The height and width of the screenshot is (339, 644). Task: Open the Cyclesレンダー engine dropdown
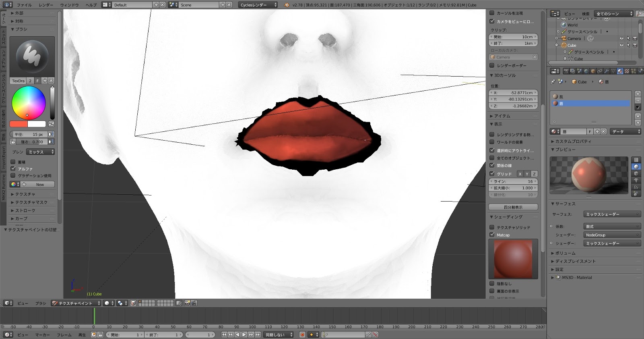[258, 5]
